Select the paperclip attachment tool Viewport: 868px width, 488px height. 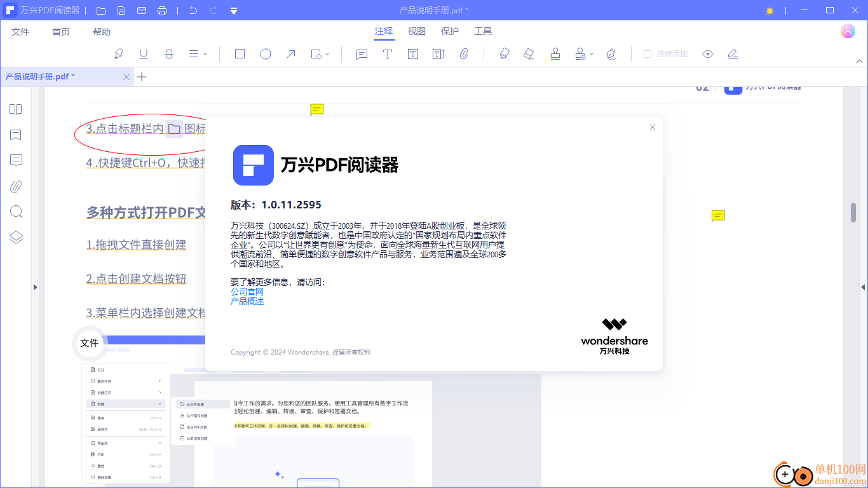(x=464, y=54)
